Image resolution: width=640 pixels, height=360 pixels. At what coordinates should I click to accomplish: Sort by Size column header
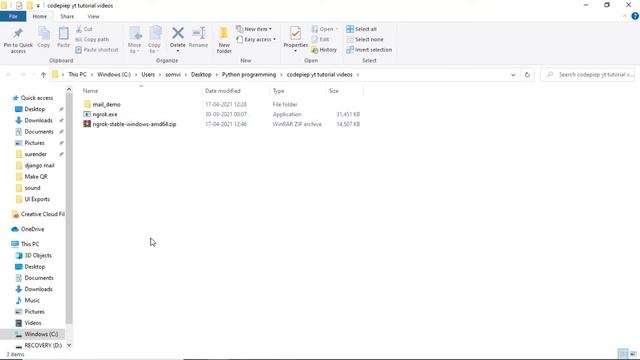pos(333,91)
